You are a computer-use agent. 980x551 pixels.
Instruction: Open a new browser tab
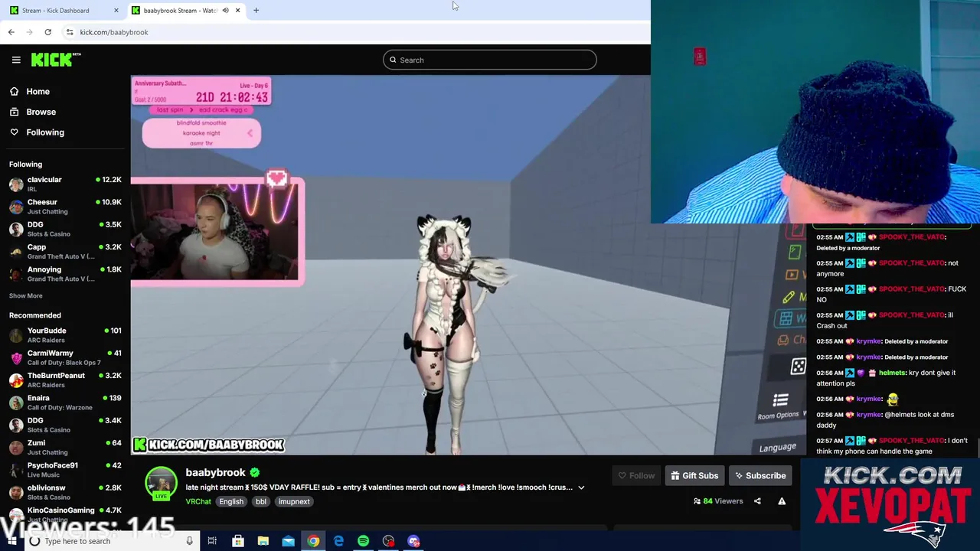coord(256,11)
